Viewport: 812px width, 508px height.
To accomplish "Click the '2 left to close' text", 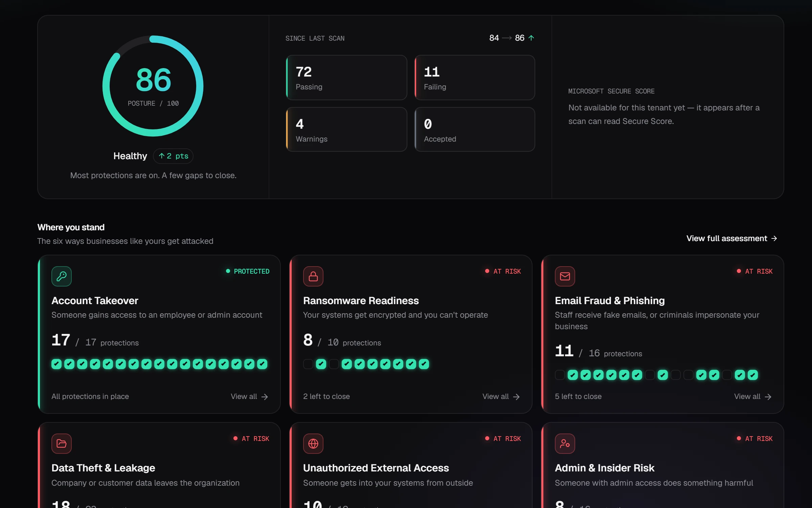I will (x=326, y=397).
